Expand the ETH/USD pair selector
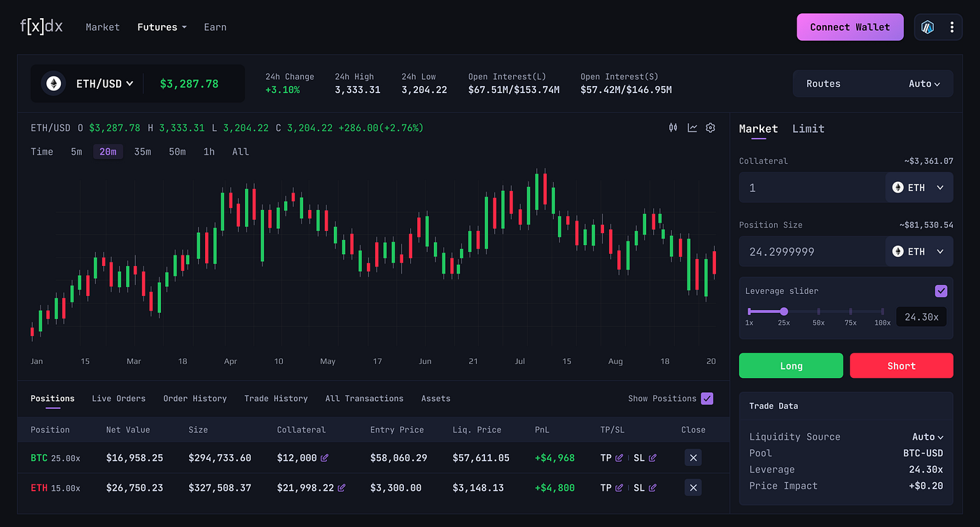This screenshot has height=527, width=980. coord(104,83)
